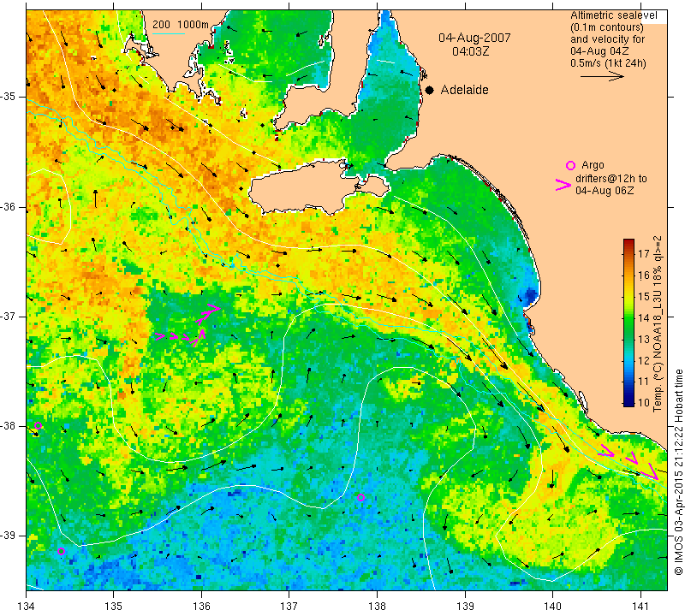
Task: Click the dark blue bottom of temperature colorbar
Action: click(628, 402)
